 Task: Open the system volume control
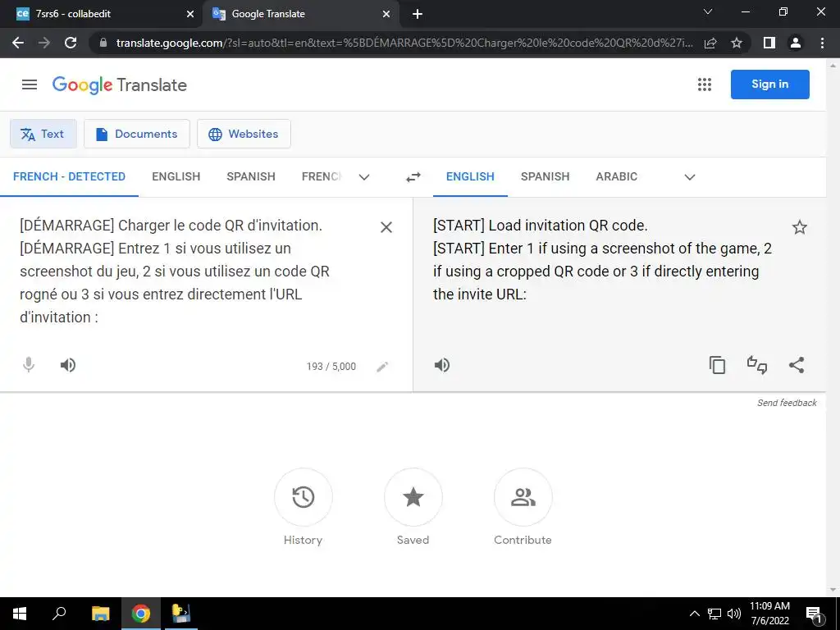pos(734,614)
